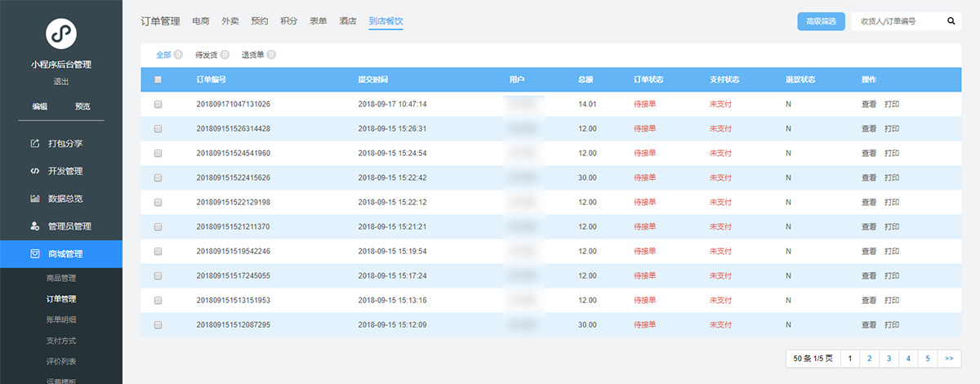Check the box for order 201809151512087295
This screenshot has height=384, width=980.
point(158,325)
